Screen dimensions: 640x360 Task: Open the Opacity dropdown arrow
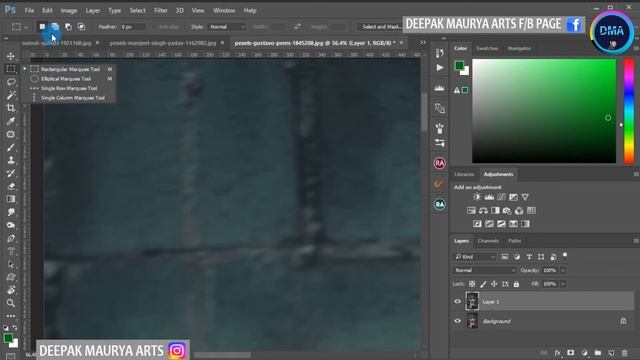(563, 270)
